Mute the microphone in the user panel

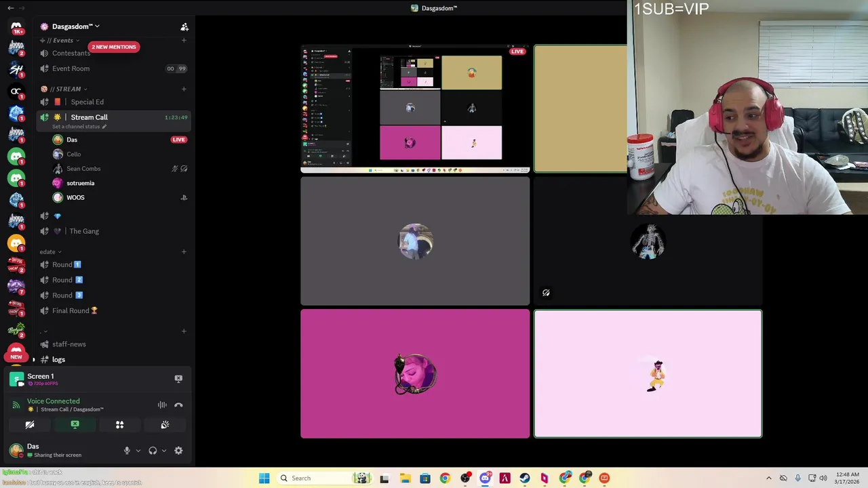pos(127,451)
